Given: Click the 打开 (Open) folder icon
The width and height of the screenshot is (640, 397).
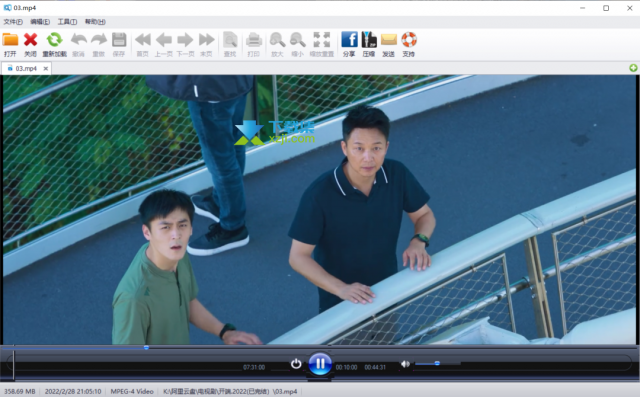Looking at the screenshot, I should pos(10,40).
